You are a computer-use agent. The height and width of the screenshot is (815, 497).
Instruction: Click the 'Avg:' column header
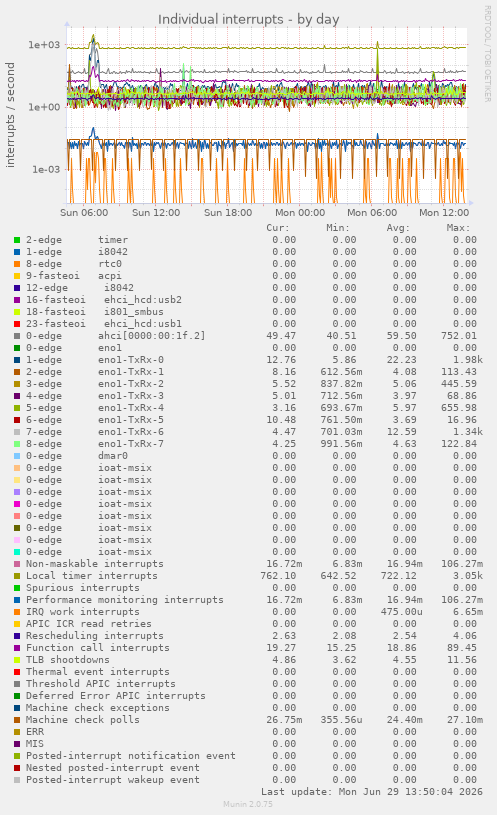(398, 228)
